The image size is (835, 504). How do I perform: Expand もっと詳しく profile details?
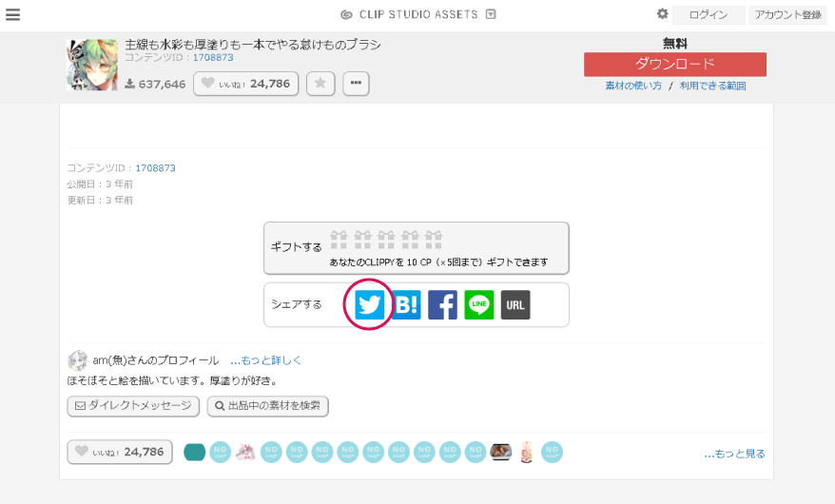pos(266,360)
